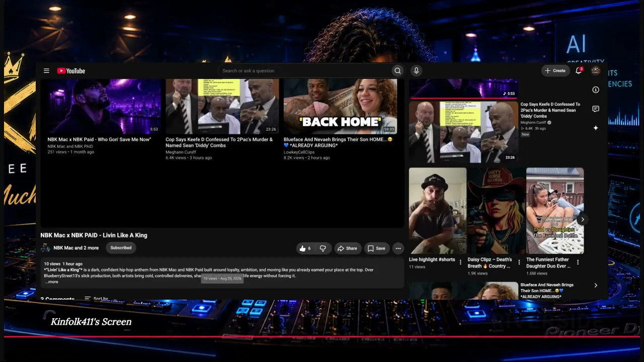The image size is (644, 362).
Task: Click the 'New' badge under sidebar Meghann Cunniff
Action: [525, 135]
